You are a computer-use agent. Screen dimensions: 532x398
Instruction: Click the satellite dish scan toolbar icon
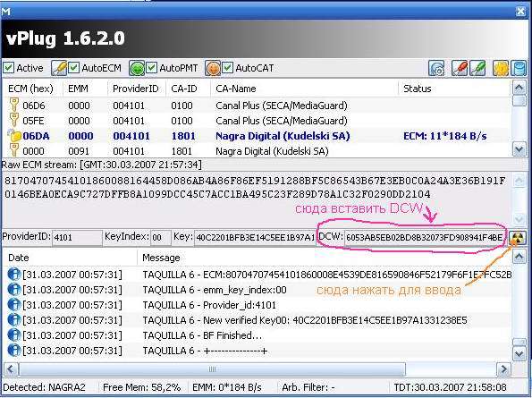436,68
